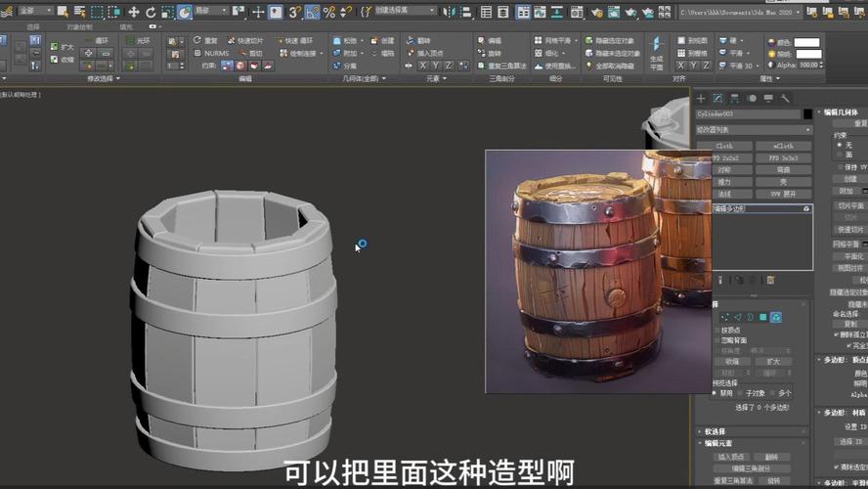Click the NURMS ribbon button

click(x=211, y=53)
